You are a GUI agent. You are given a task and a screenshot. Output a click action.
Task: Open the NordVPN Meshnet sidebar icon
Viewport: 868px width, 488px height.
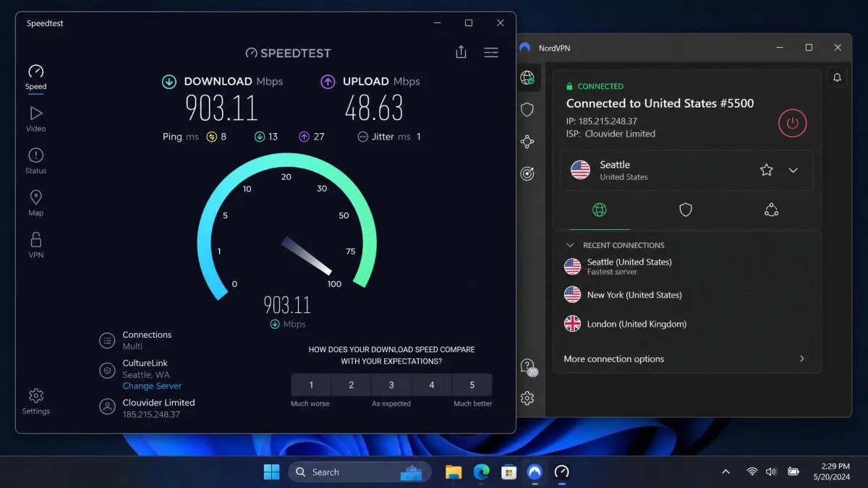(x=527, y=142)
